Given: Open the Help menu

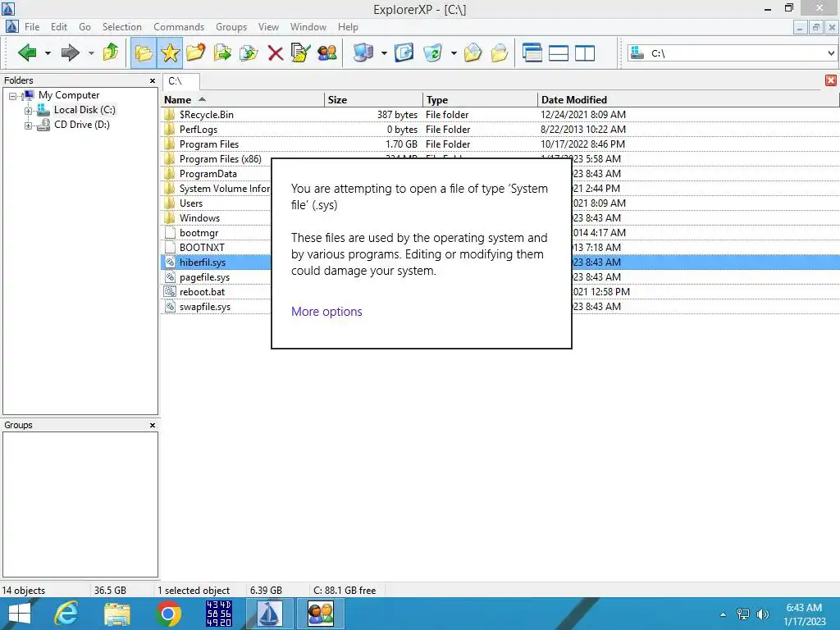Looking at the screenshot, I should (x=348, y=27).
